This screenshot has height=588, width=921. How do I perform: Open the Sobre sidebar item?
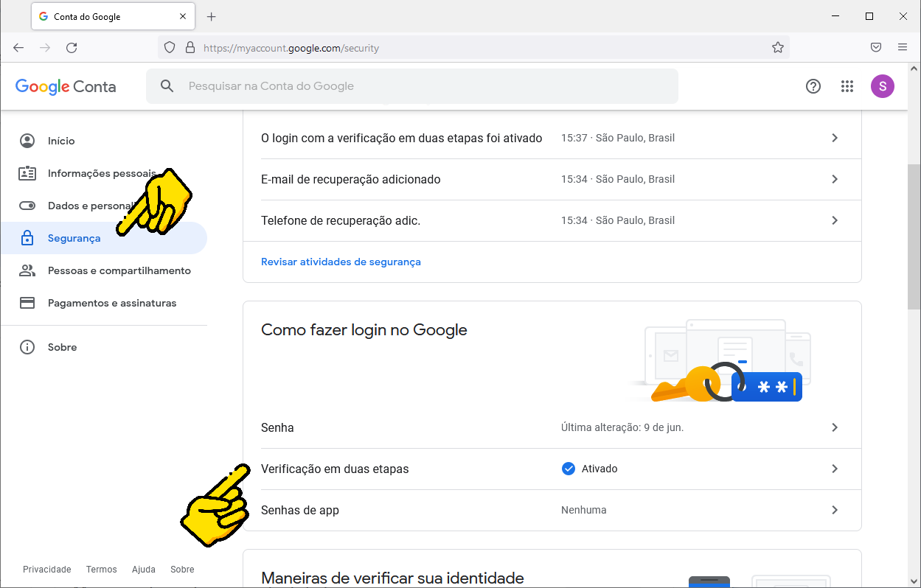pos(103,347)
